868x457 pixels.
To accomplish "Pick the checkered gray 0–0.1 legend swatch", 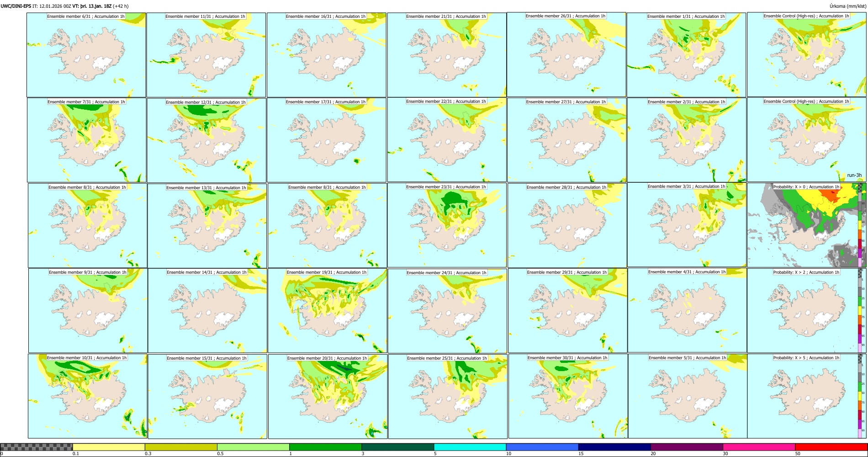I will (37, 447).
